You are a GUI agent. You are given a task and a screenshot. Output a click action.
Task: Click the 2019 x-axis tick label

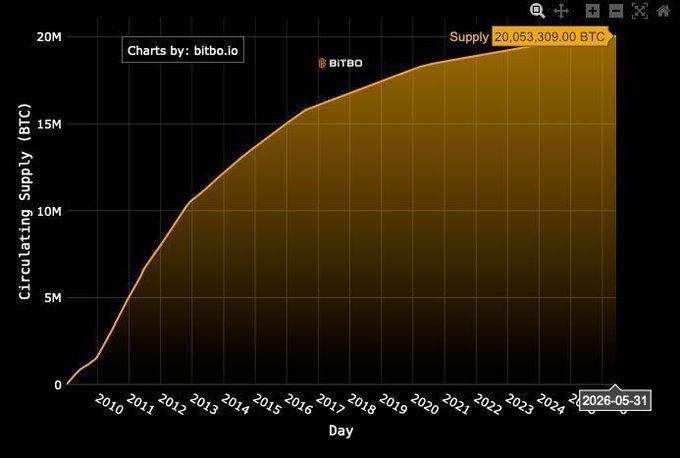point(393,404)
